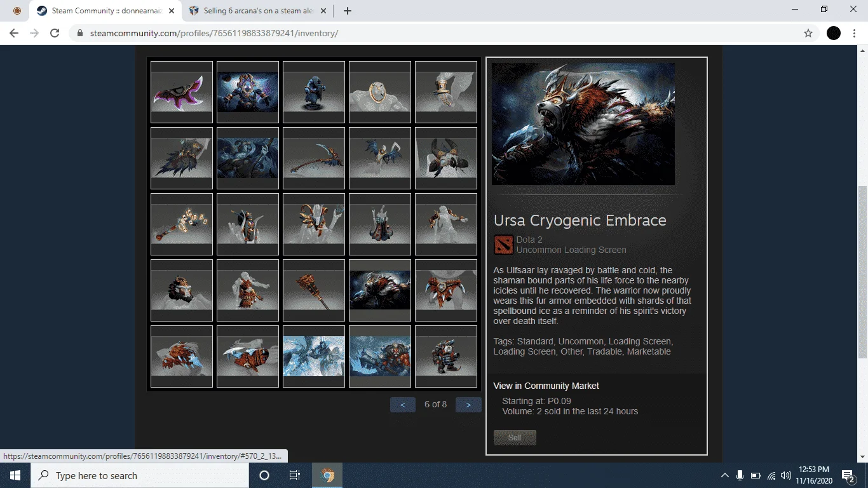Select the Ursa loading screen inventory thumbnail
Screen dimensions: 868x488
[x=380, y=290]
